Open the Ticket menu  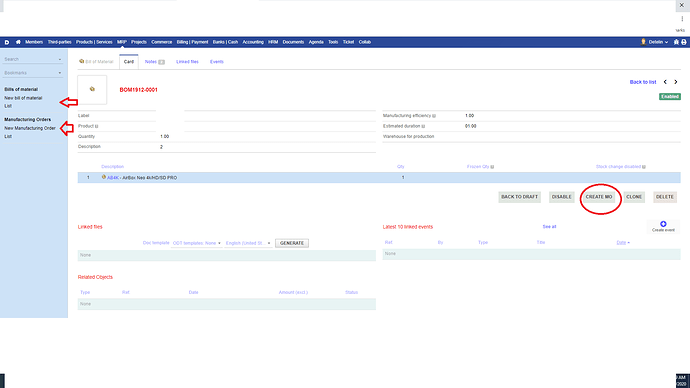click(348, 42)
